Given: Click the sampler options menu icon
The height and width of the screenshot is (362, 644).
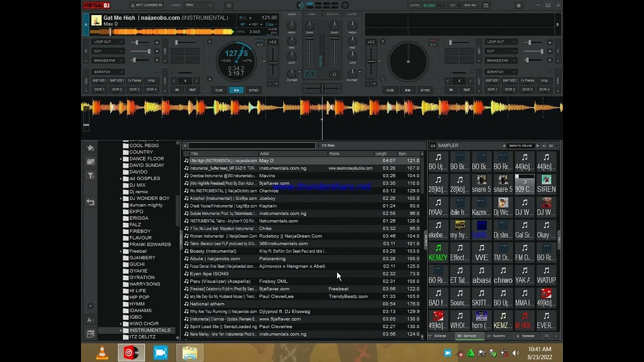Looking at the screenshot, I should (551, 146).
